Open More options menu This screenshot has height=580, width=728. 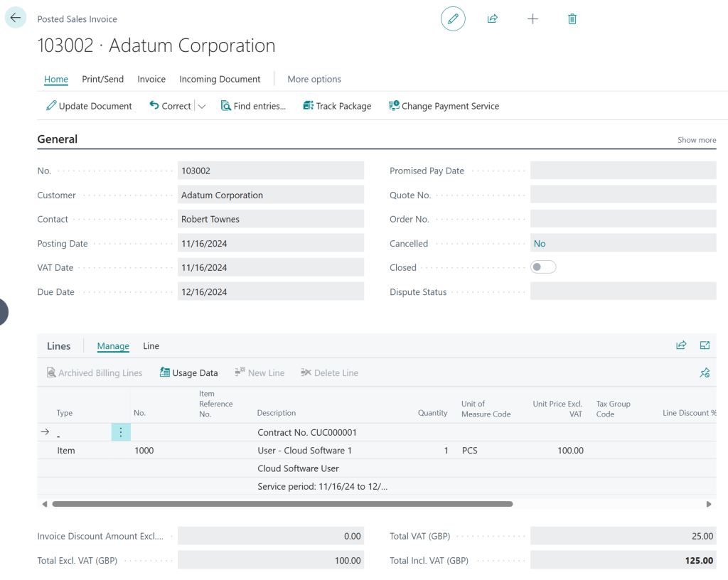coord(314,79)
